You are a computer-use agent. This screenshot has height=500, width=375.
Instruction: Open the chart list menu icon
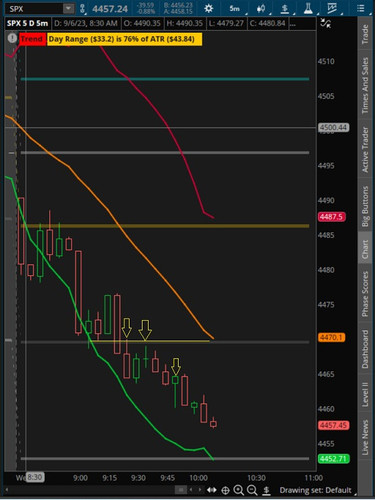[x=360, y=8]
